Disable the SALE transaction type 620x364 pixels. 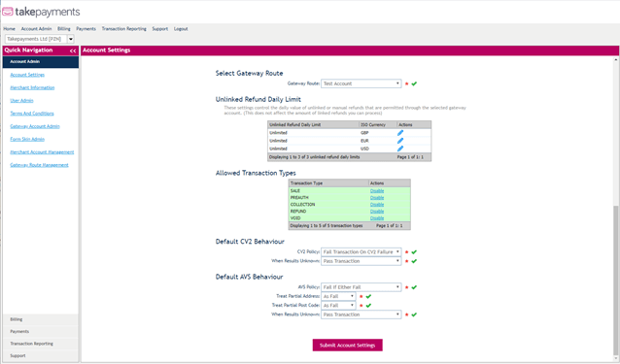click(377, 190)
